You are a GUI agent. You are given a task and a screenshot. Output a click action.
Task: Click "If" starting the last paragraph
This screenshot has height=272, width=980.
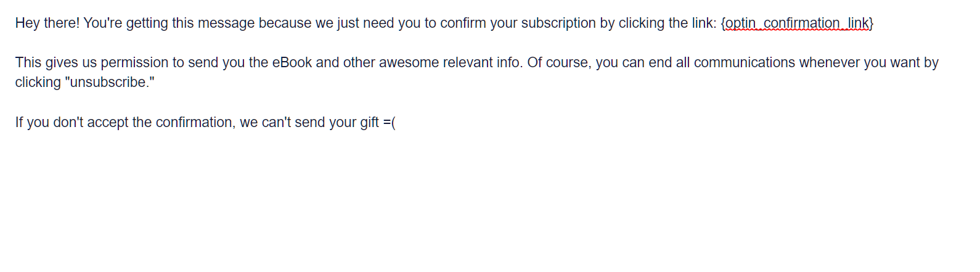tap(18, 123)
